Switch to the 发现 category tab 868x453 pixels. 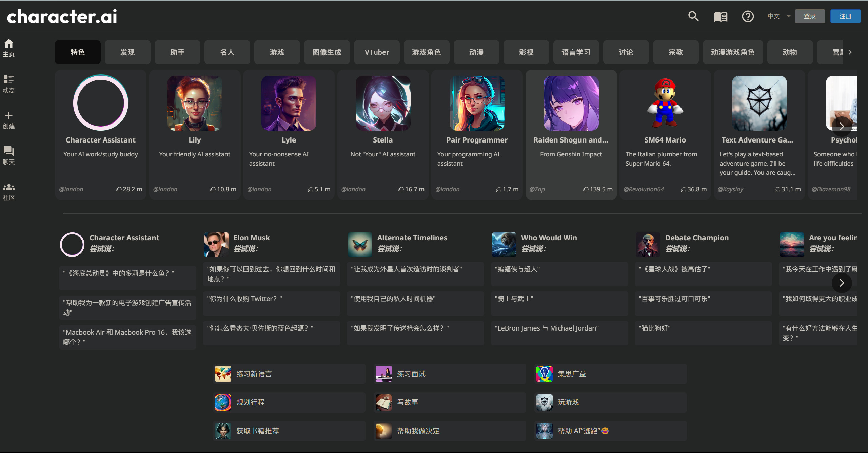[127, 52]
